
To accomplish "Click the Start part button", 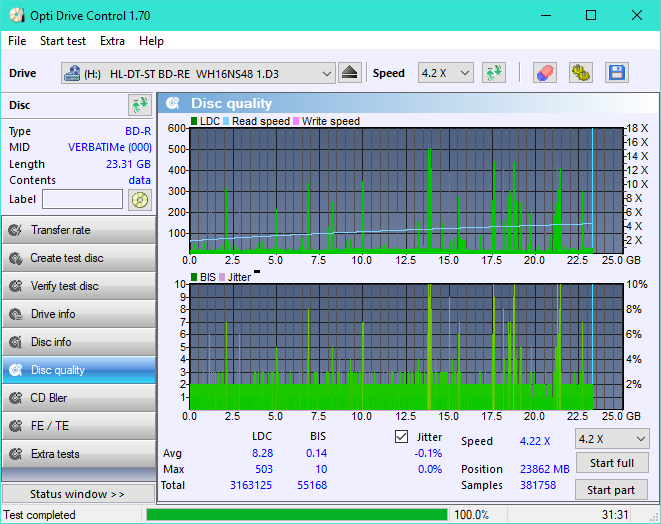I will point(612,490).
